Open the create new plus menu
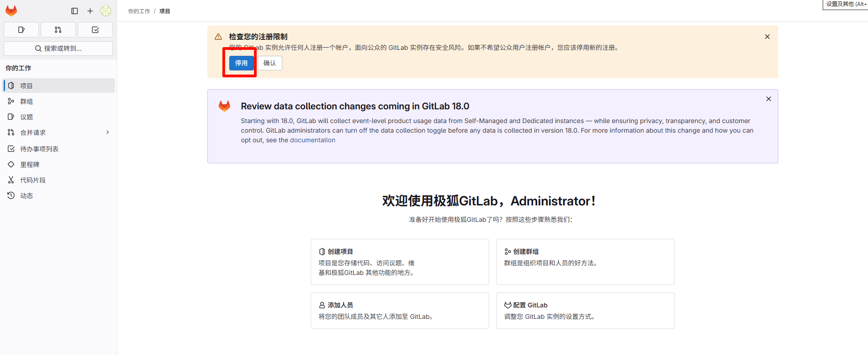 click(90, 11)
